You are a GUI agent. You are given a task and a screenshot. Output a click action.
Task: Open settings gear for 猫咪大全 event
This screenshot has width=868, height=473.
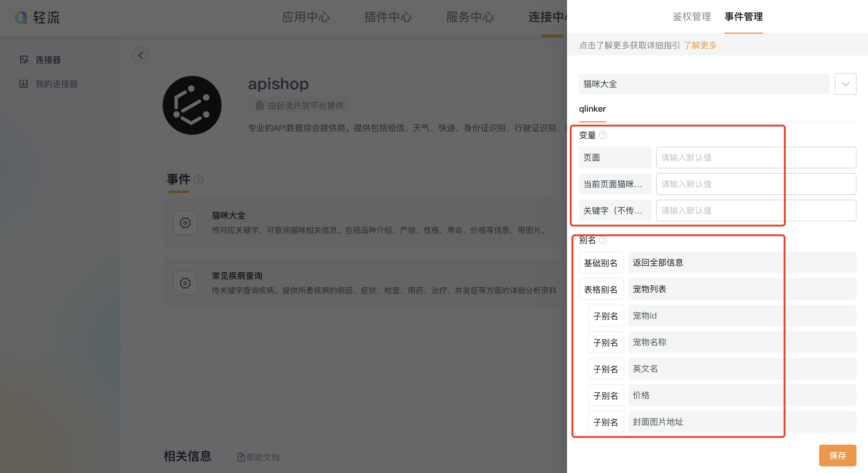185,223
